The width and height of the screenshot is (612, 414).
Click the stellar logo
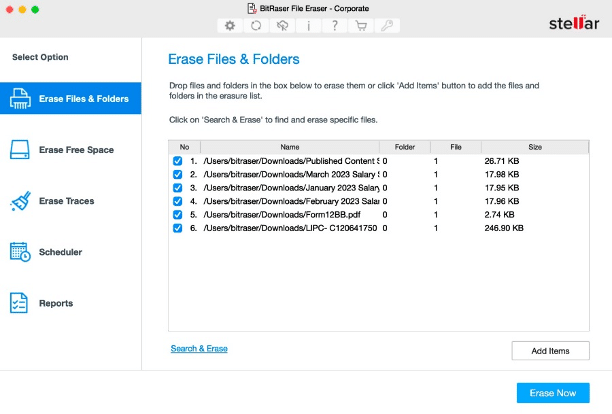[574, 23]
